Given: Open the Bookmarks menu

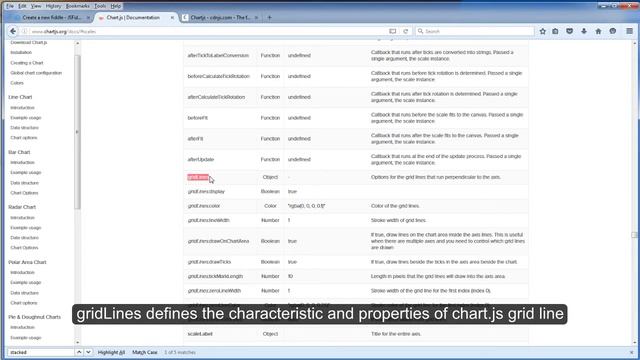Looking at the screenshot, I should click(78, 6).
